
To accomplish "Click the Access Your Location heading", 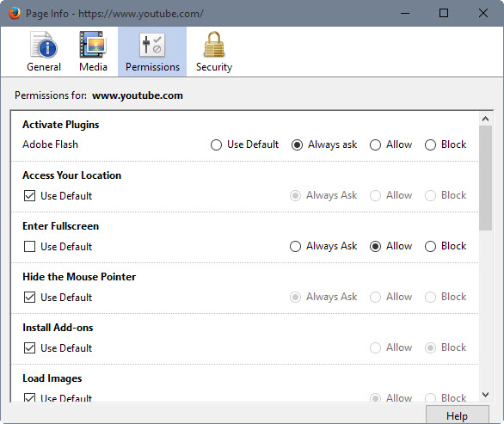I will coord(71,175).
